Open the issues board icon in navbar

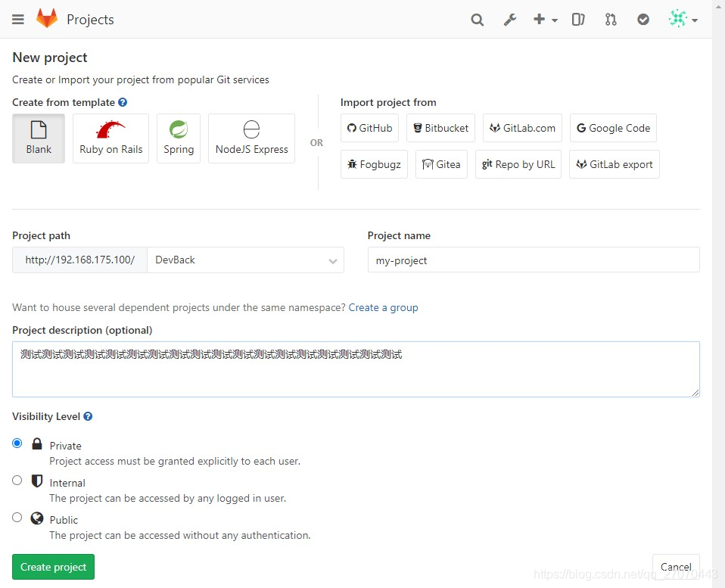pos(578,20)
